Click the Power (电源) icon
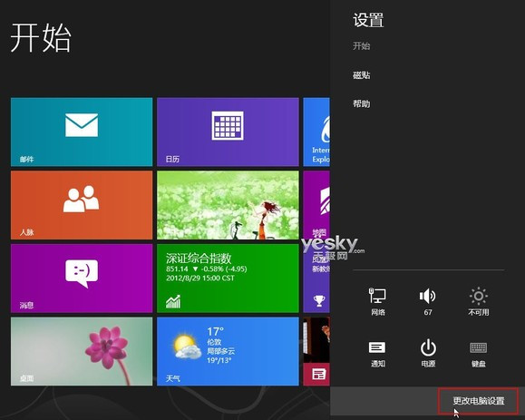The height and width of the screenshot is (420, 525). pos(428,354)
